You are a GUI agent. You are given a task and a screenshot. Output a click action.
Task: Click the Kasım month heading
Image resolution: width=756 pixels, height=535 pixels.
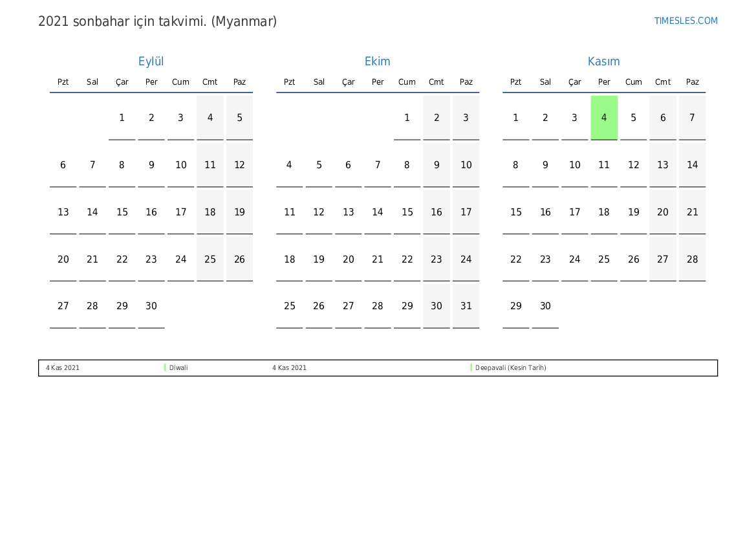(603, 61)
